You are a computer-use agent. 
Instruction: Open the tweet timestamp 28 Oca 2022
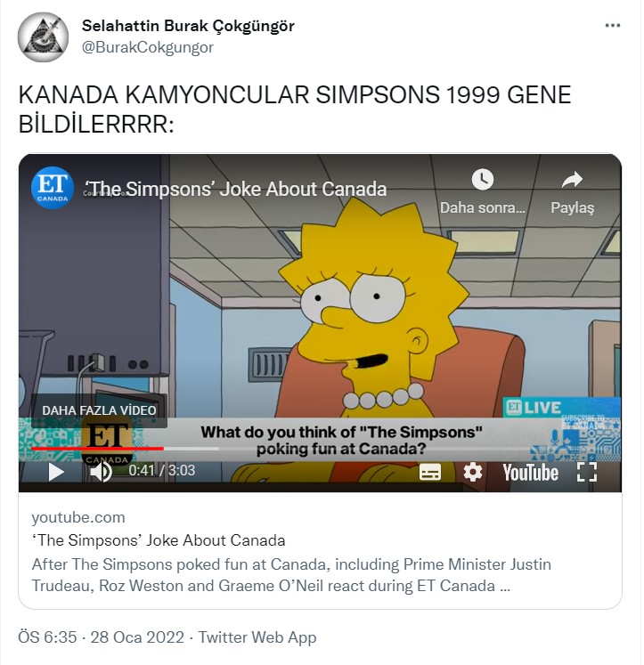pyautogui.click(x=137, y=637)
